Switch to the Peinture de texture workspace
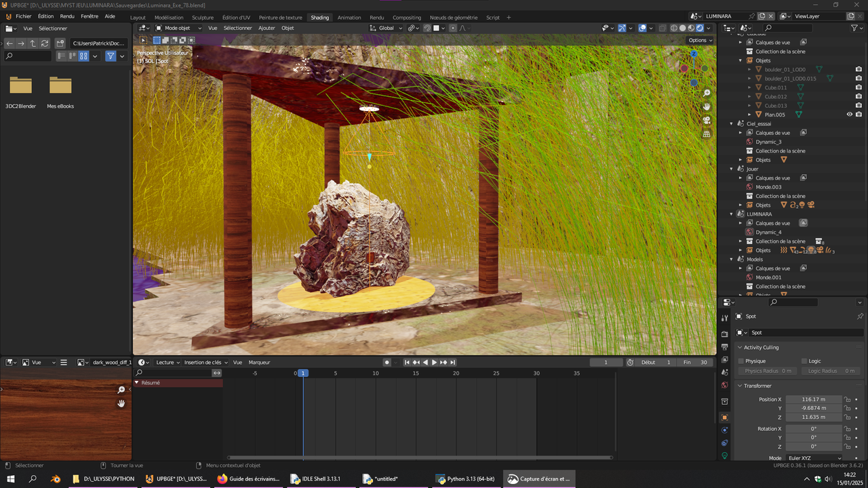Viewport: 868px width, 488px height. click(x=280, y=18)
